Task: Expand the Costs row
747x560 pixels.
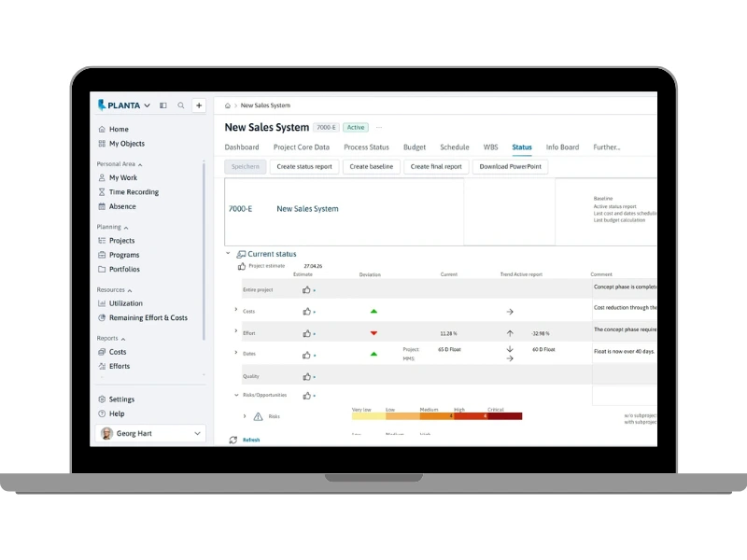Action: 236,310
